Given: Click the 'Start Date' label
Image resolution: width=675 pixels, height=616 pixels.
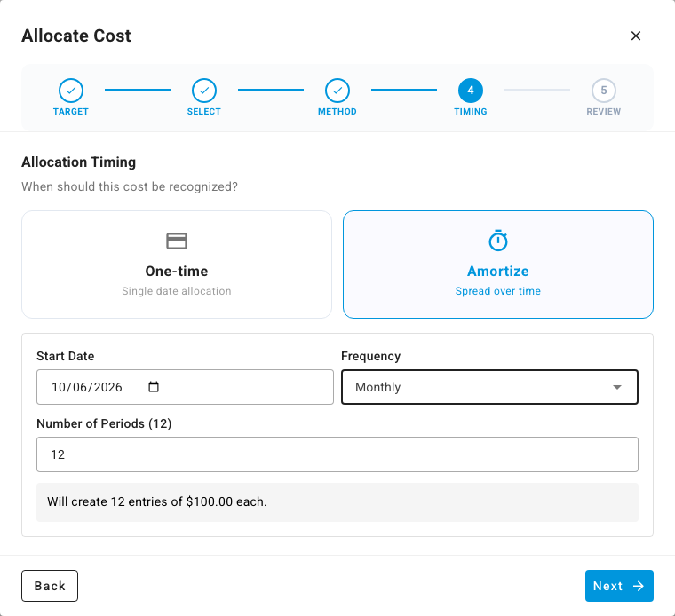Looking at the screenshot, I should pyautogui.click(x=66, y=356).
